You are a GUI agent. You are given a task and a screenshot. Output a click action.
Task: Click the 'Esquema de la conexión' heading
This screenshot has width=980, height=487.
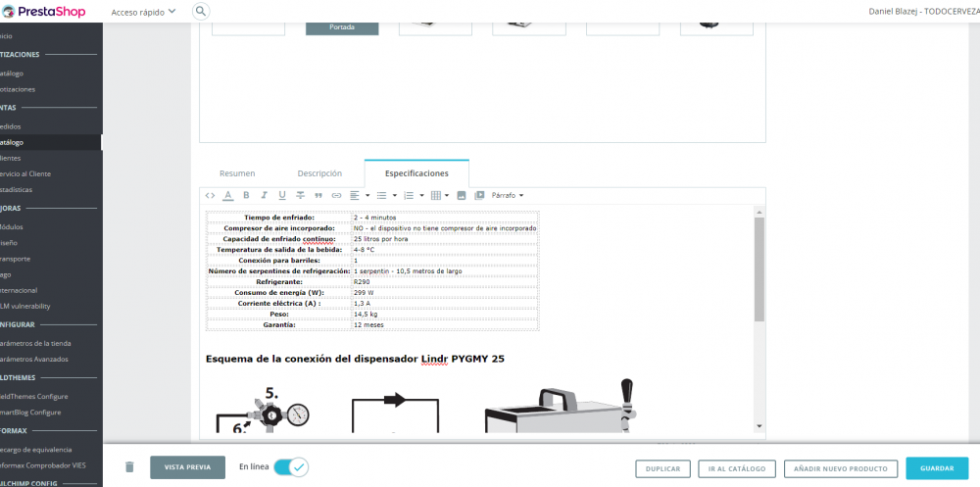(x=355, y=359)
